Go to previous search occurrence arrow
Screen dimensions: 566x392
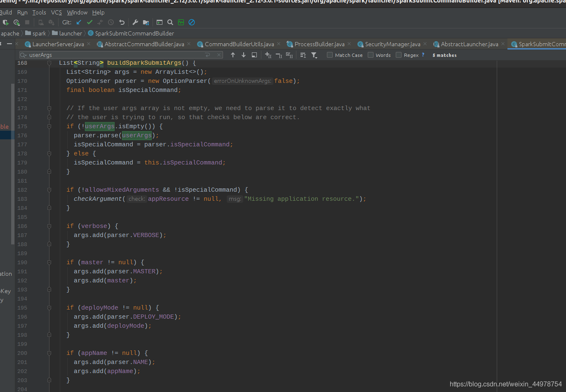pos(233,55)
